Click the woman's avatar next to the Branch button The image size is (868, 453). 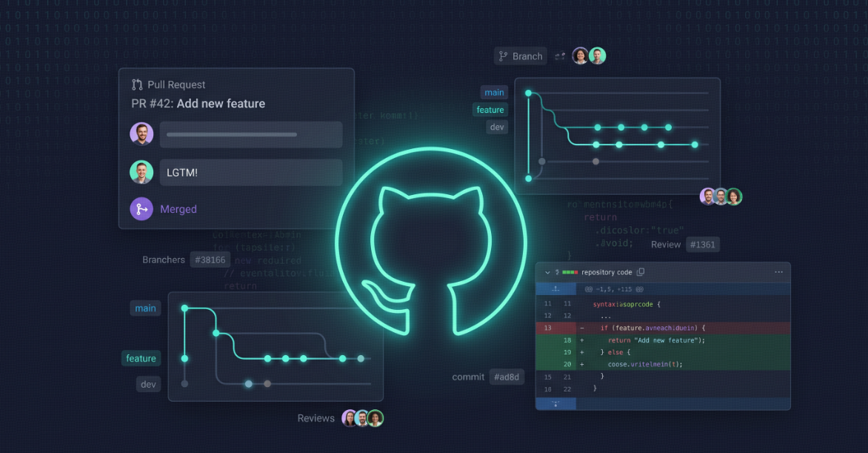click(x=580, y=56)
